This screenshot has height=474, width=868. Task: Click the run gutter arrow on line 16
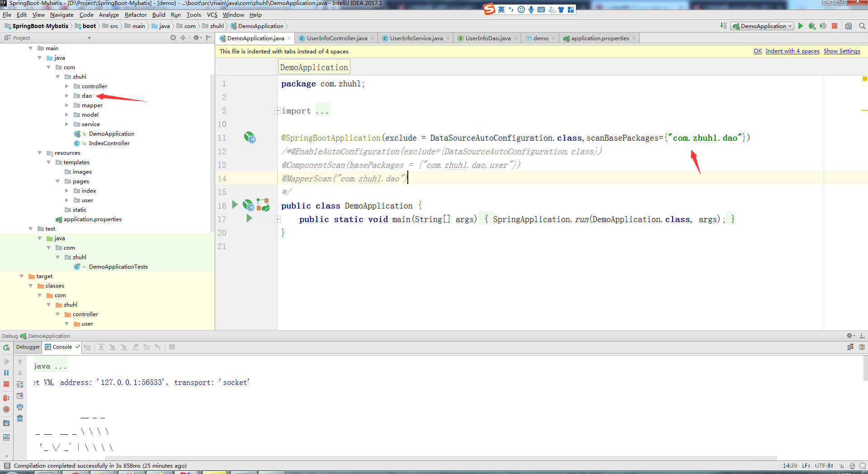tap(235, 205)
